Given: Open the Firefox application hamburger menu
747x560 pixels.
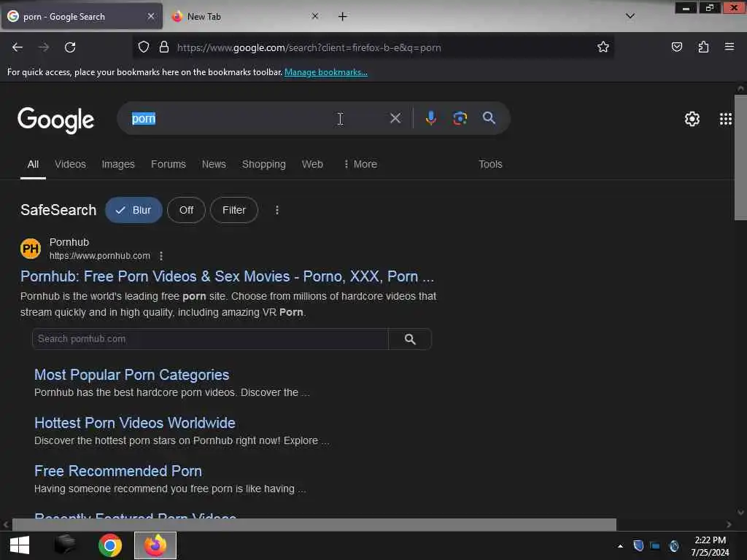Looking at the screenshot, I should click(x=729, y=47).
